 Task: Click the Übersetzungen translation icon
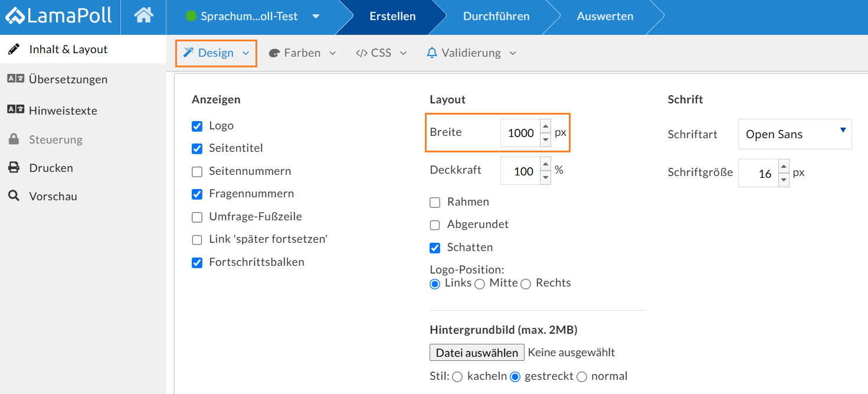pos(15,79)
